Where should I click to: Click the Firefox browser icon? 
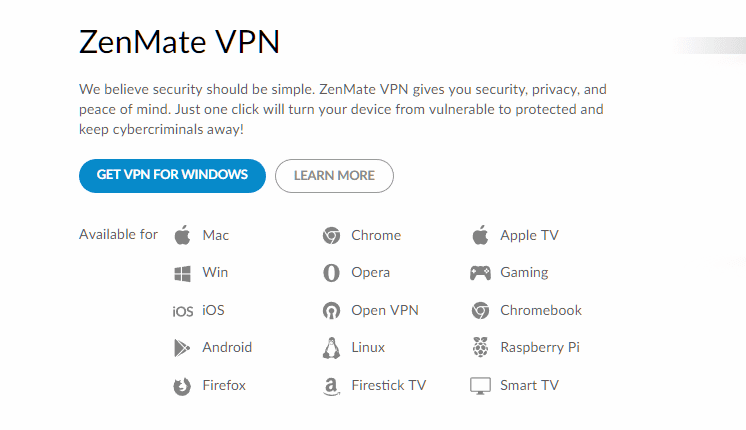(x=182, y=386)
